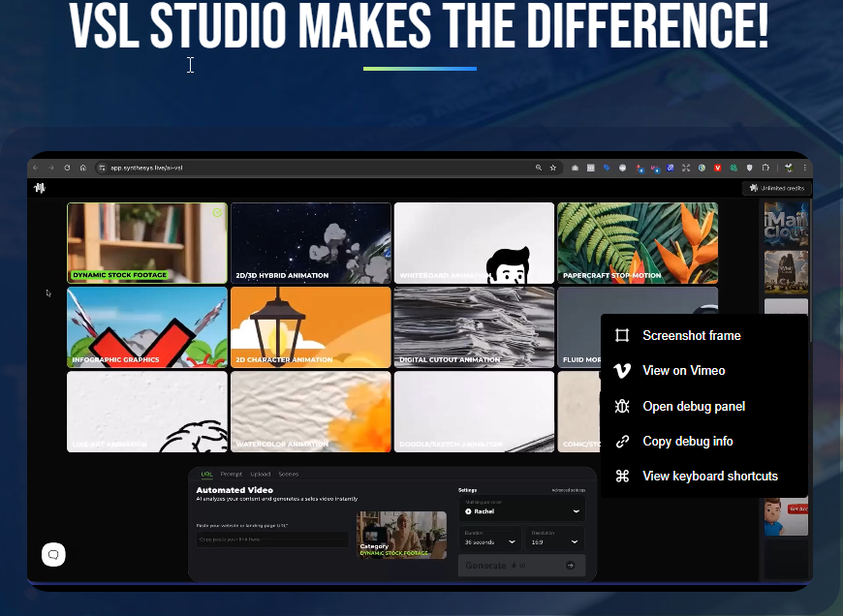Click the camera extension icon
The height and width of the screenshot is (616, 843).
coord(575,168)
